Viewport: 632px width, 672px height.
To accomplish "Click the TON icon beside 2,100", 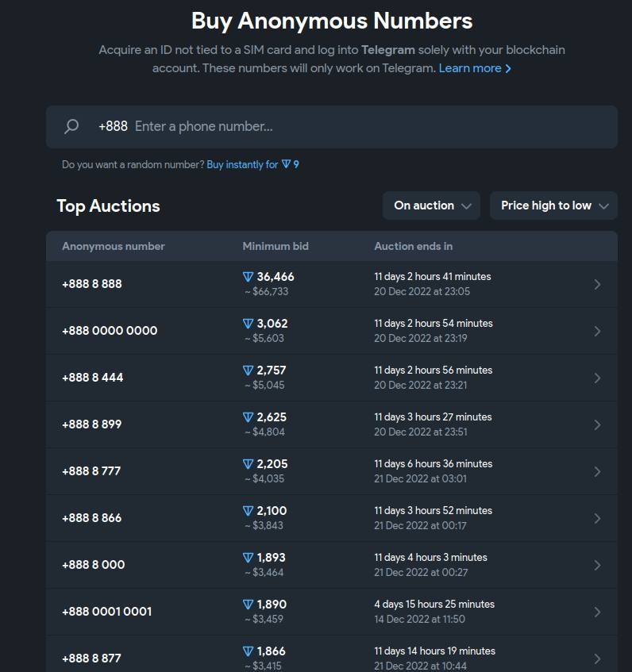I will tap(248, 511).
